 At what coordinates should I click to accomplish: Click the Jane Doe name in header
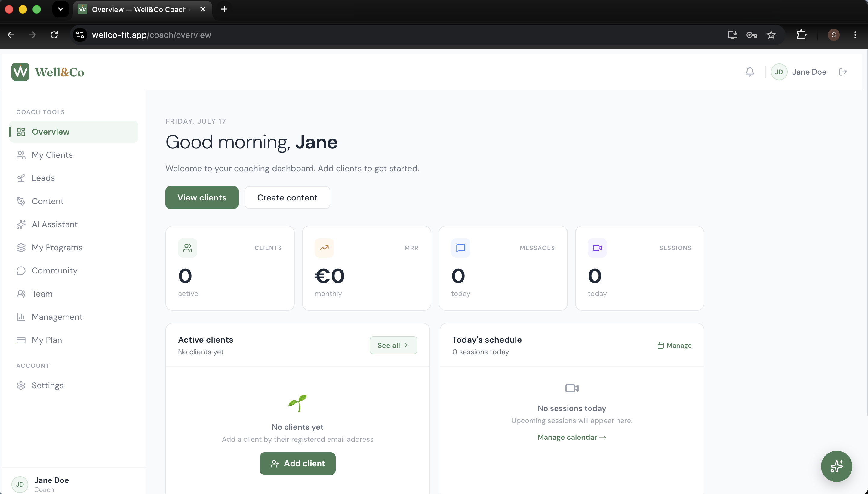[x=809, y=72]
